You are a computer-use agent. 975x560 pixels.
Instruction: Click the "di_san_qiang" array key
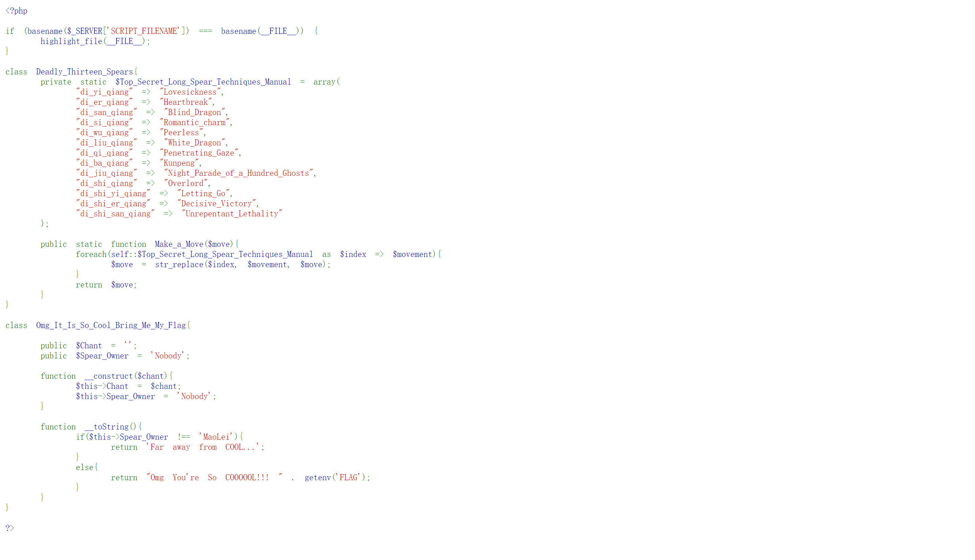(x=106, y=112)
